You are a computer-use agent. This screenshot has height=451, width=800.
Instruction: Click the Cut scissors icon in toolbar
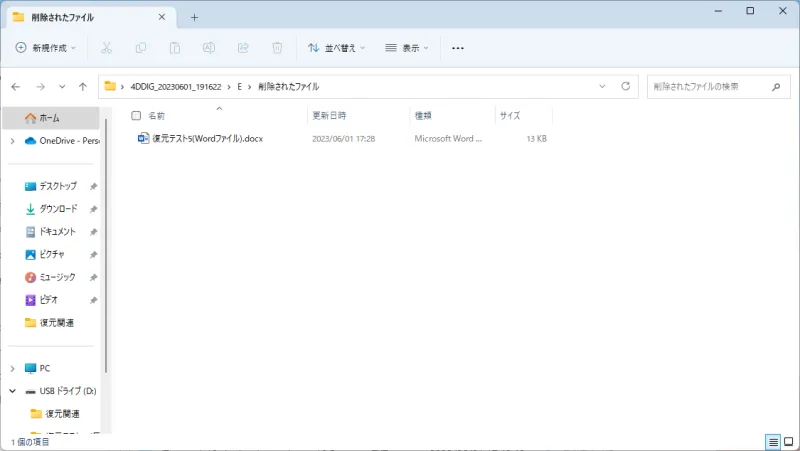point(106,48)
